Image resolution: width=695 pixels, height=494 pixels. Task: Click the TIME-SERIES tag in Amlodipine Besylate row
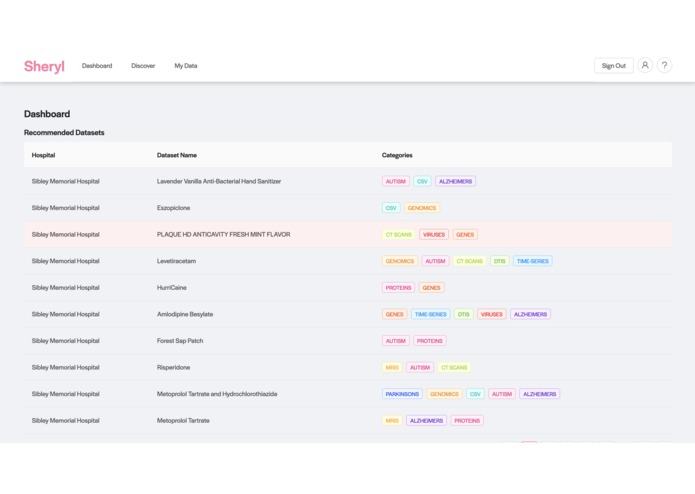click(430, 314)
